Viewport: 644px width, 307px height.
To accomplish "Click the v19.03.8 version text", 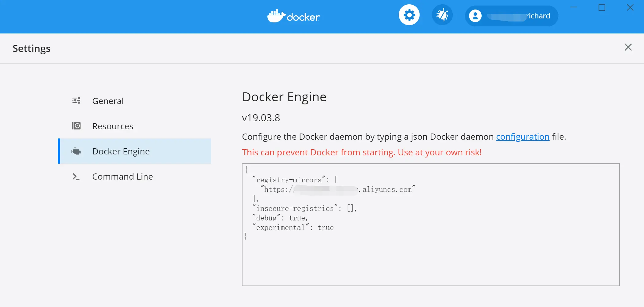I will pos(261,118).
